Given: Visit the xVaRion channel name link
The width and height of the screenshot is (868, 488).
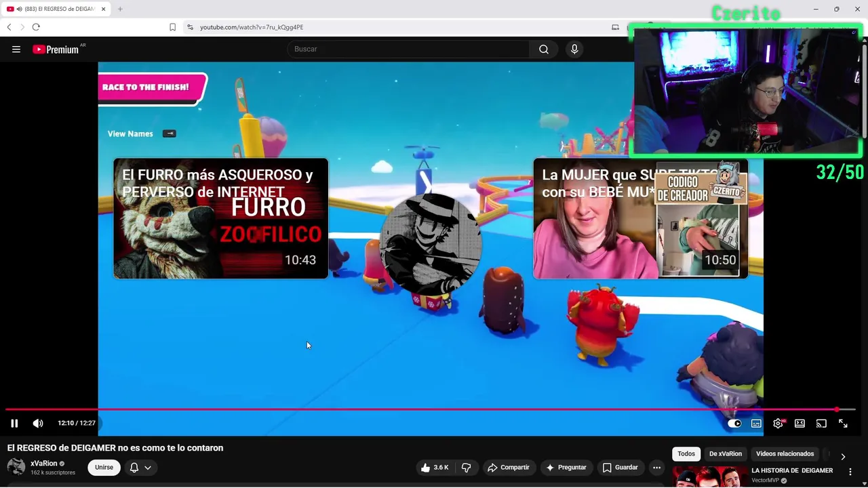Looking at the screenshot, I should [x=44, y=464].
